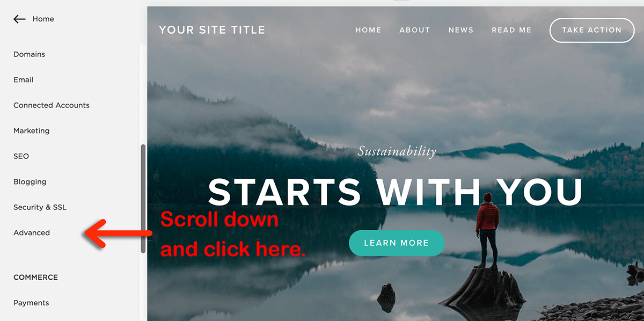Open the Email settings
Image resolution: width=644 pixels, height=321 pixels.
24,79
